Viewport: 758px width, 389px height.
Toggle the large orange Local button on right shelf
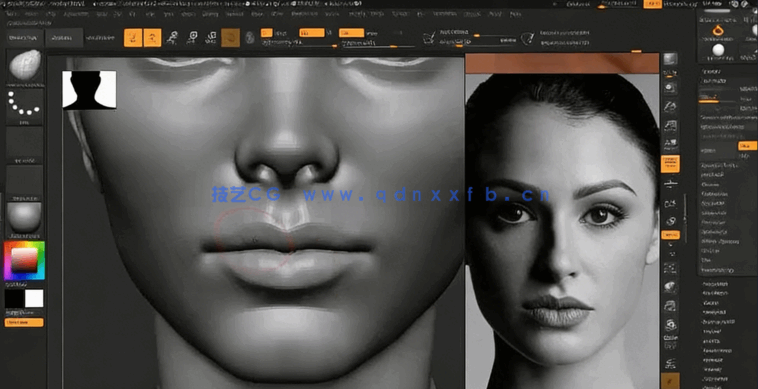click(x=670, y=164)
